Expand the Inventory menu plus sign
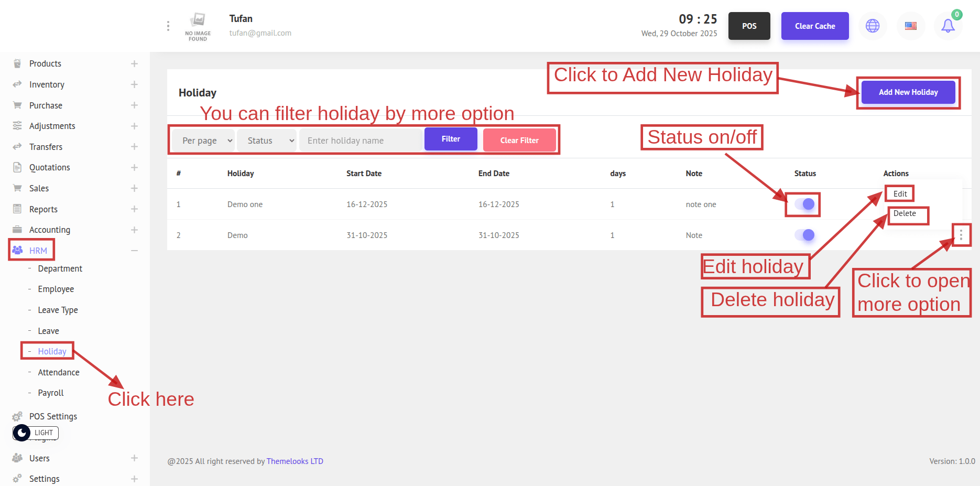The height and width of the screenshot is (486, 980). coord(134,84)
